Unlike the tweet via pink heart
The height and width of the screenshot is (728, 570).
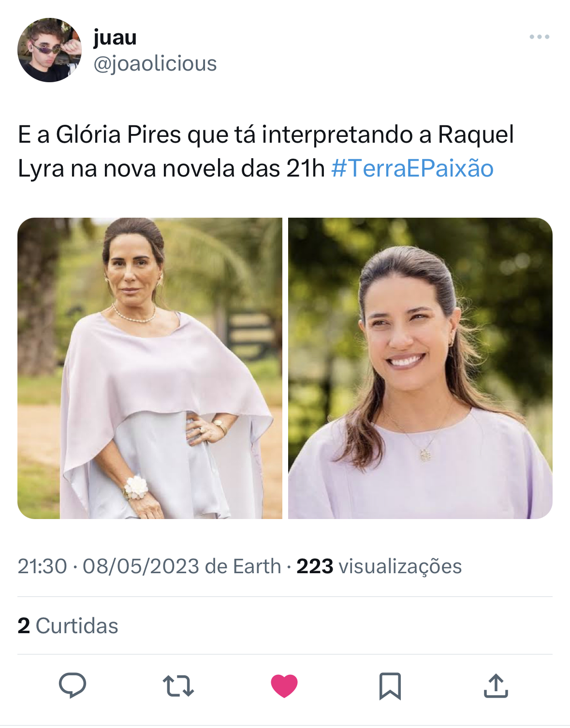(x=284, y=686)
